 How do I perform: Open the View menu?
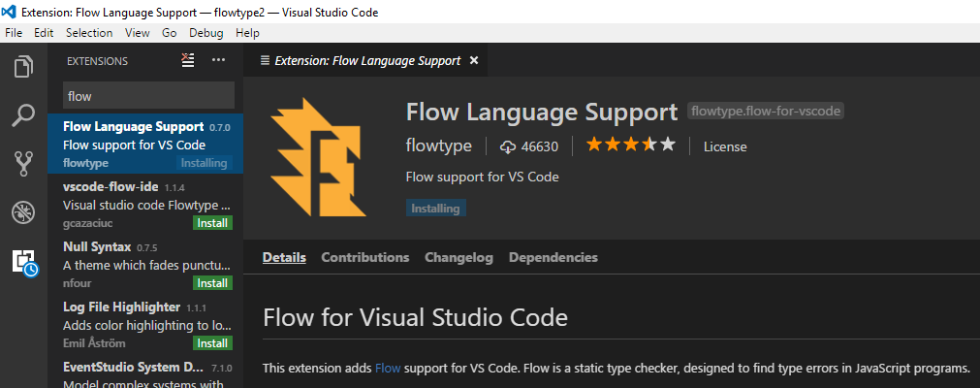click(137, 33)
